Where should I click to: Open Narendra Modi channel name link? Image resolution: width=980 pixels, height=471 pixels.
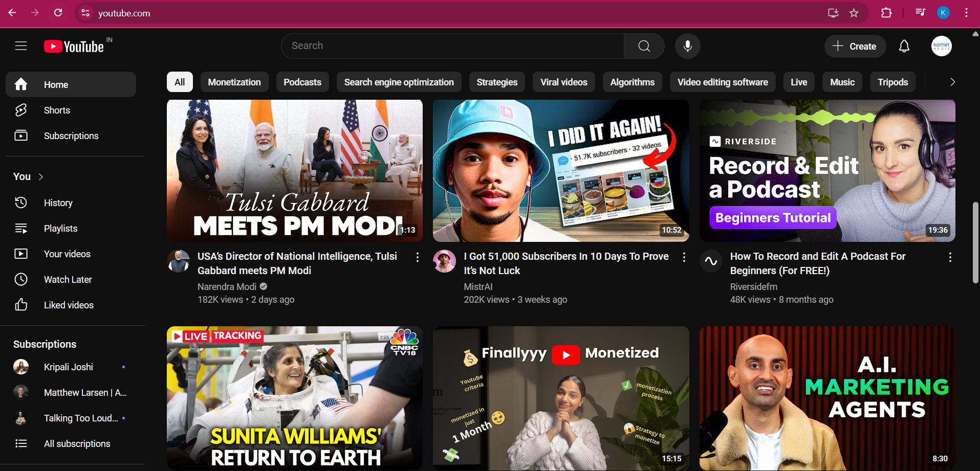tap(227, 287)
